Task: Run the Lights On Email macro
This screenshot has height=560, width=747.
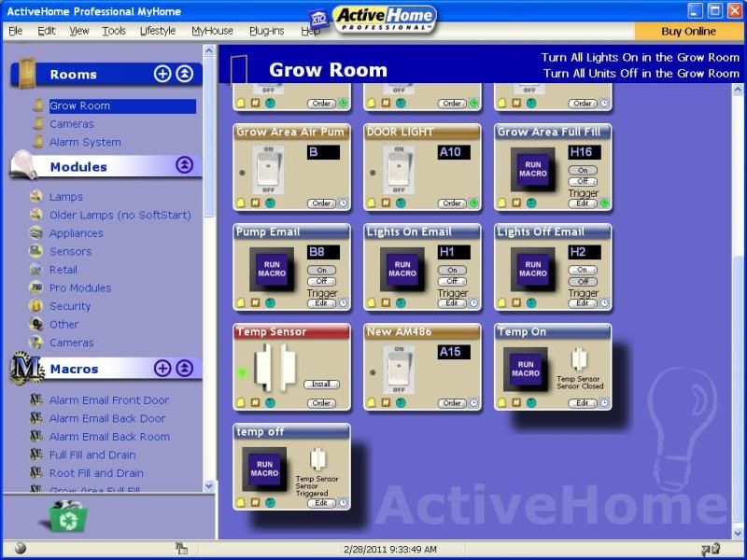Action: [x=402, y=270]
